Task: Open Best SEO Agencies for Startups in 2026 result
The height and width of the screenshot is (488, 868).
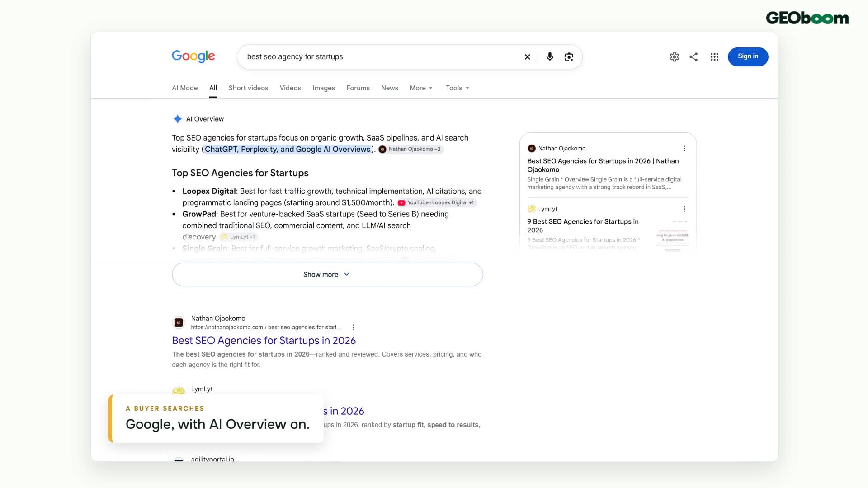Action: coord(264,340)
